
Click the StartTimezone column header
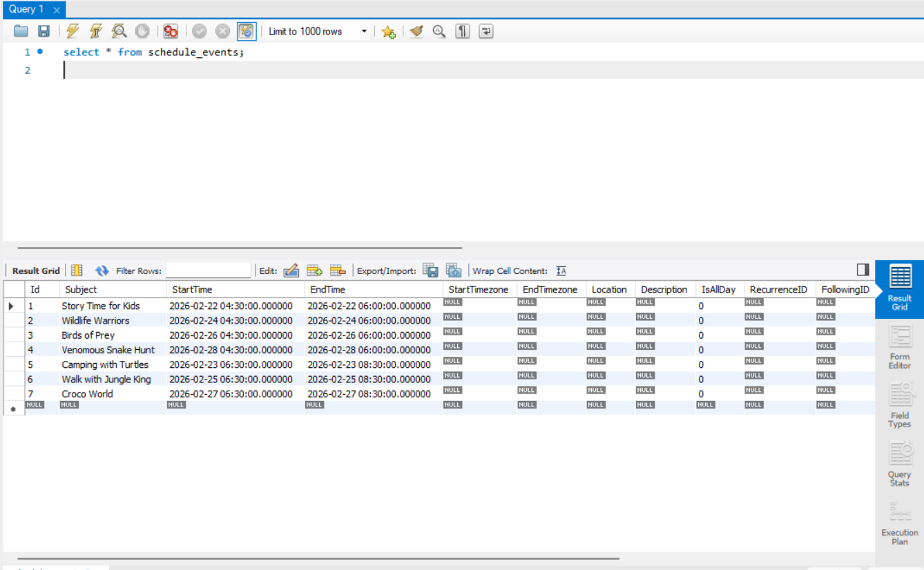480,289
